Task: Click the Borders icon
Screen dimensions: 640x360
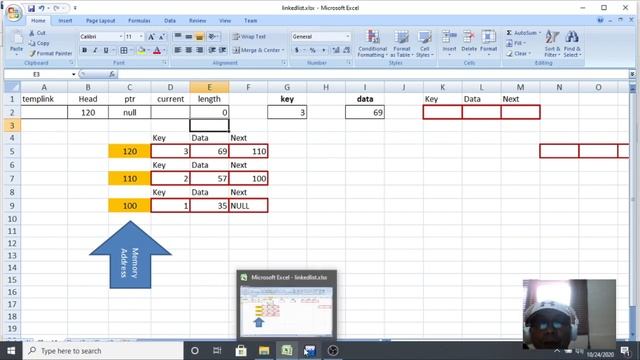Action: pyautogui.click(x=124, y=50)
